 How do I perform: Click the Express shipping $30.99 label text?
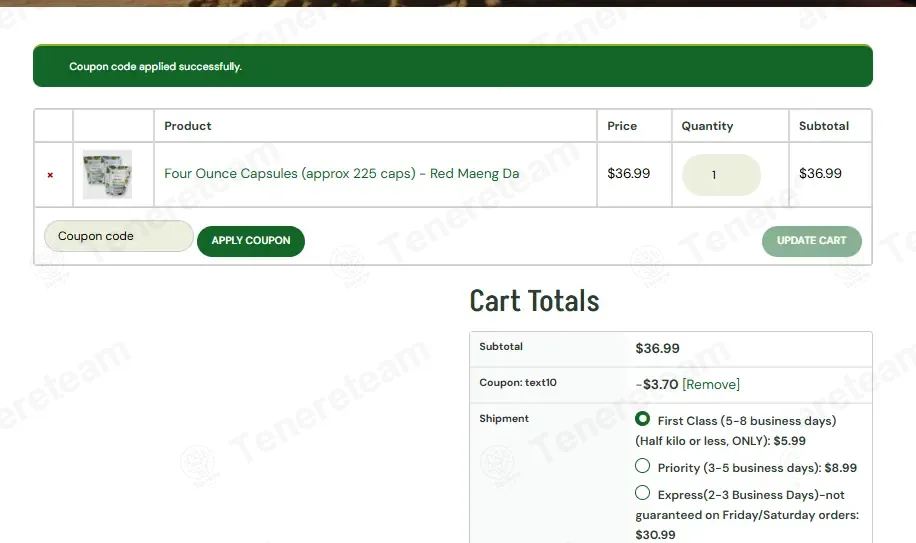coord(747,514)
